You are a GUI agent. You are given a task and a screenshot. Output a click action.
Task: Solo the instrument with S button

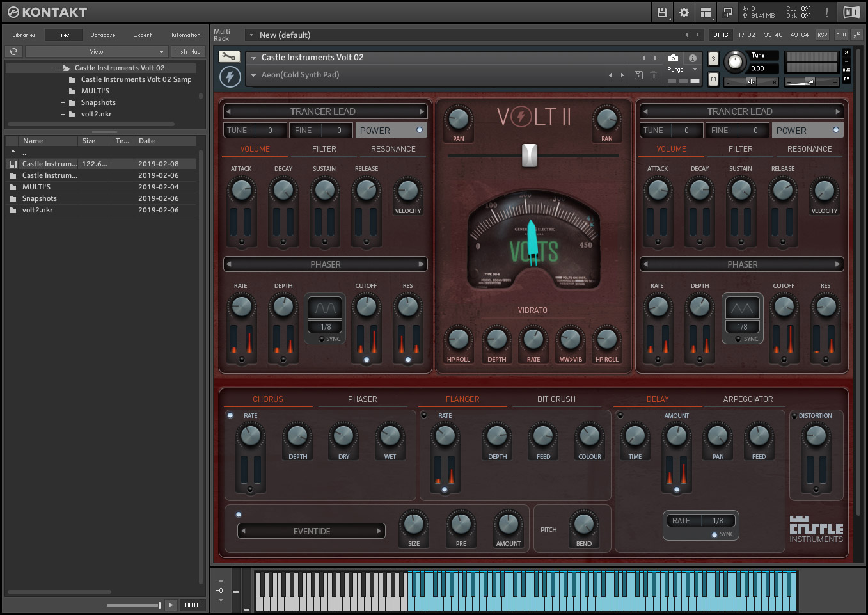(x=713, y=59)
